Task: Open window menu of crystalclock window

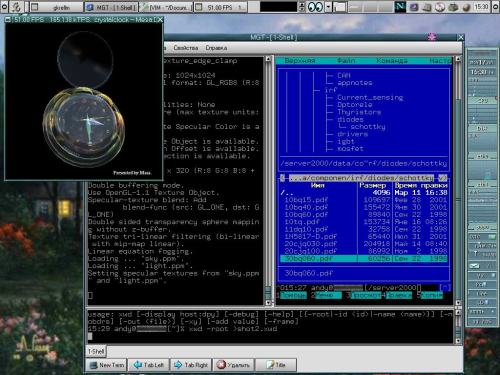Action: click(8, 20)
